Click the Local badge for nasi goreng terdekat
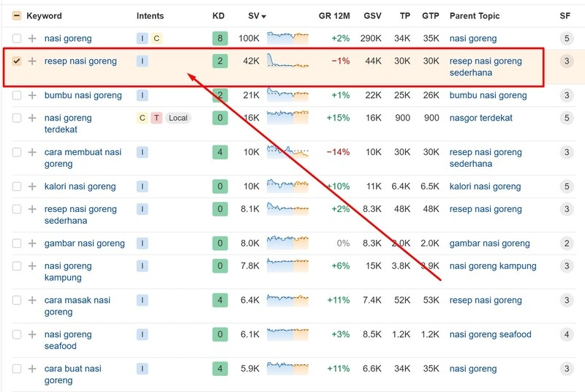 click(x=178, y=118)
